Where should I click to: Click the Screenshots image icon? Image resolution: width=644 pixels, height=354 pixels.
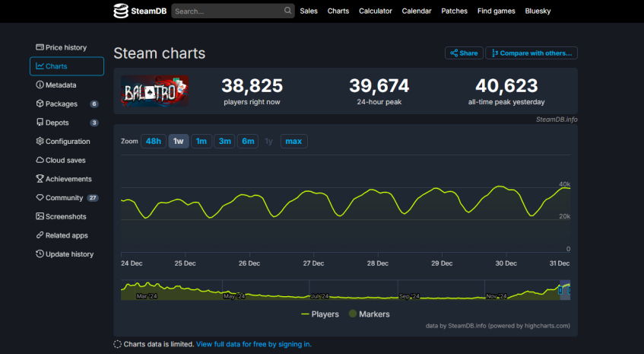40,216
